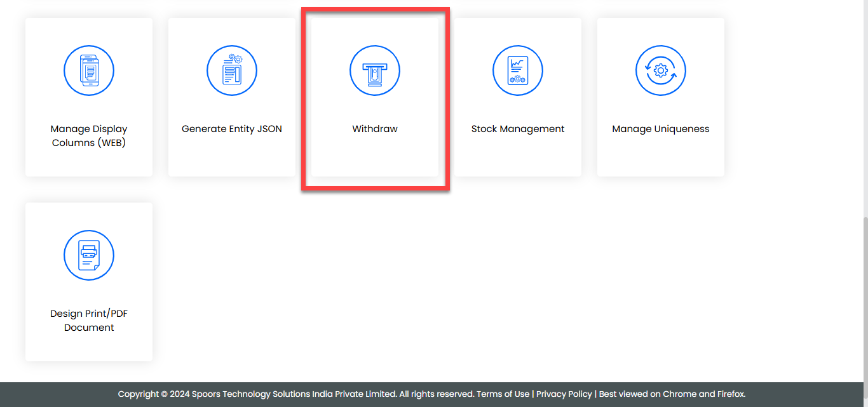The image size is (868, 407).
Task: Click the Stock Management chart icon
Action: tap(518, 70)
